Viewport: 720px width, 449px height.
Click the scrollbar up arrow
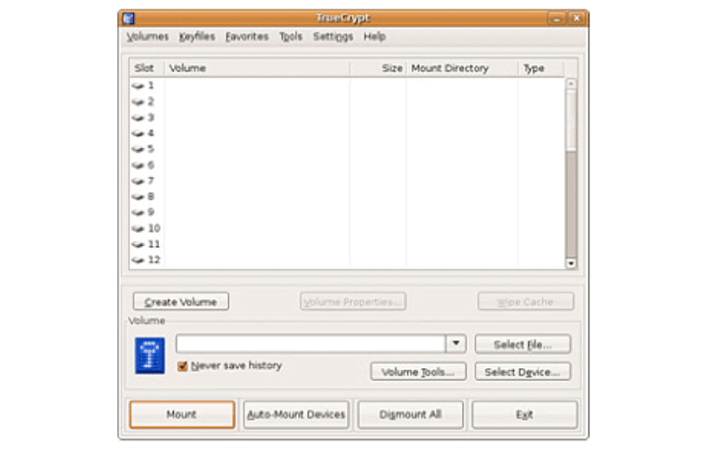point(571,84)
